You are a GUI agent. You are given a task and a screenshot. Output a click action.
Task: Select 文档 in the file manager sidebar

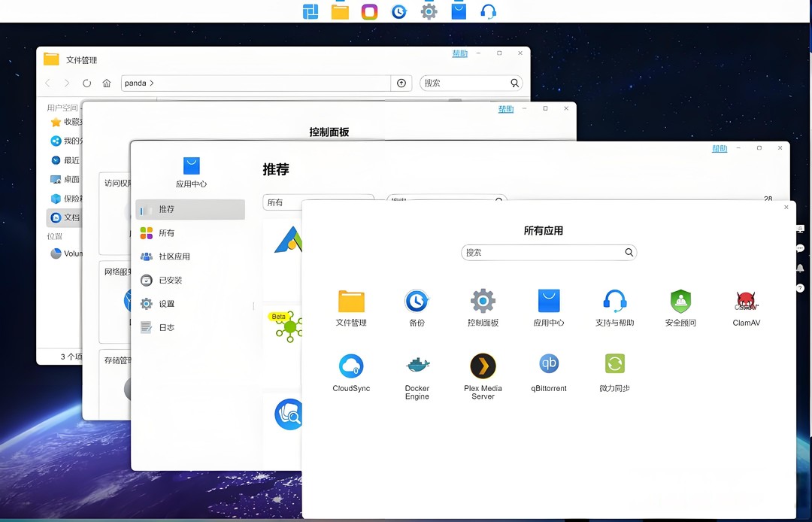pyautogui.click(x=56, y=217)
